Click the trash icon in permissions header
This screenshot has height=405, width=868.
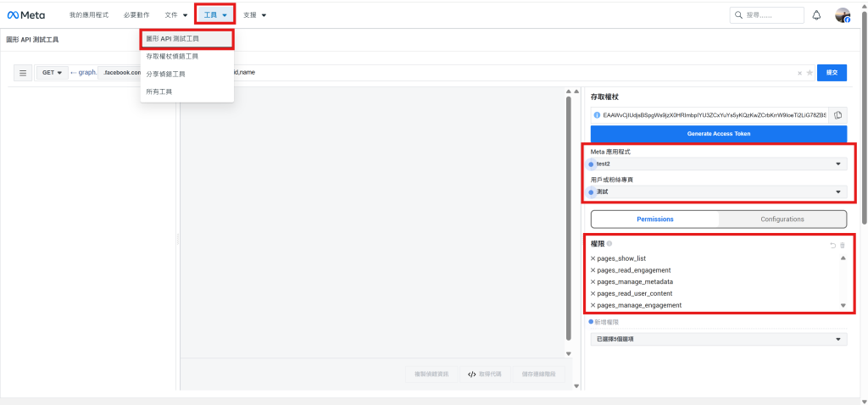(843, 245)
